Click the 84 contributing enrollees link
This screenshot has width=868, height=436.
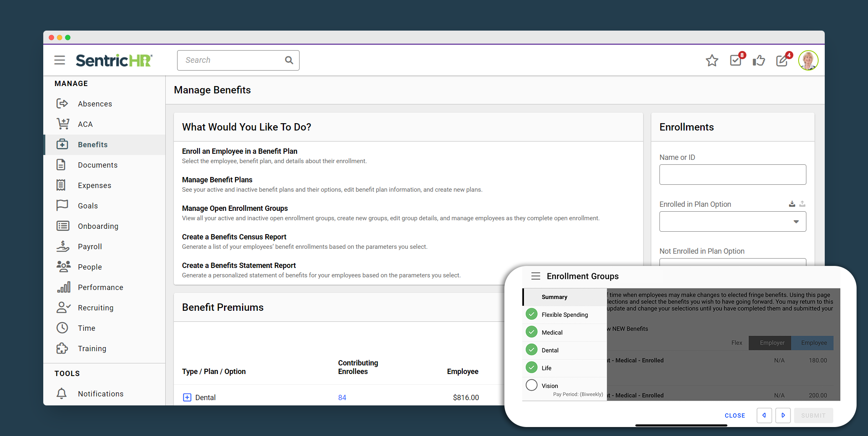point(342,398)
